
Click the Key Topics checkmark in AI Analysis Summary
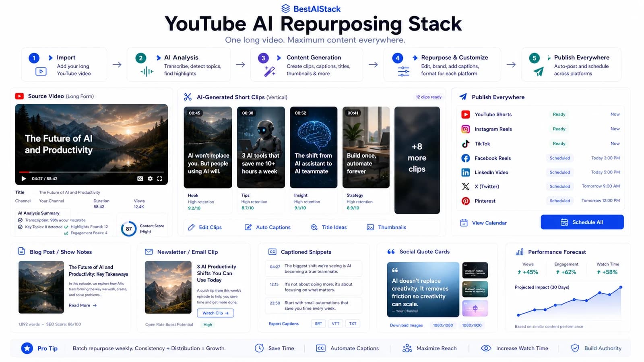point(20,227)
